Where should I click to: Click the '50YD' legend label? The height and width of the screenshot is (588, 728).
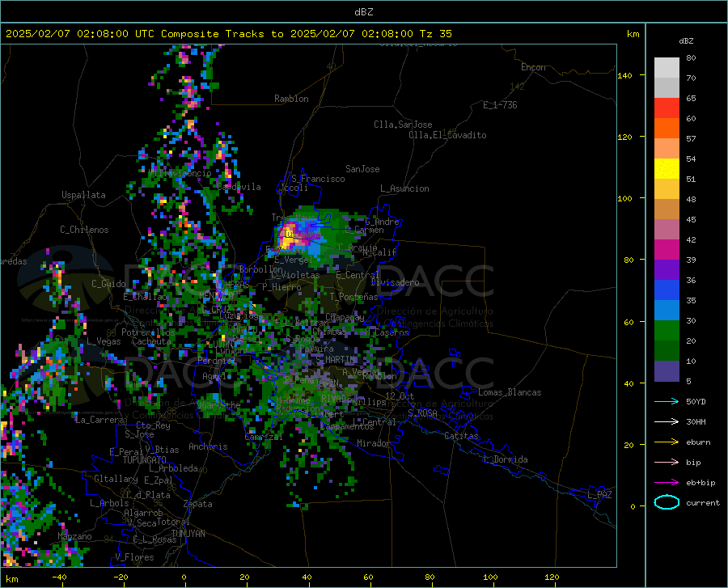(x=696, y=401)
